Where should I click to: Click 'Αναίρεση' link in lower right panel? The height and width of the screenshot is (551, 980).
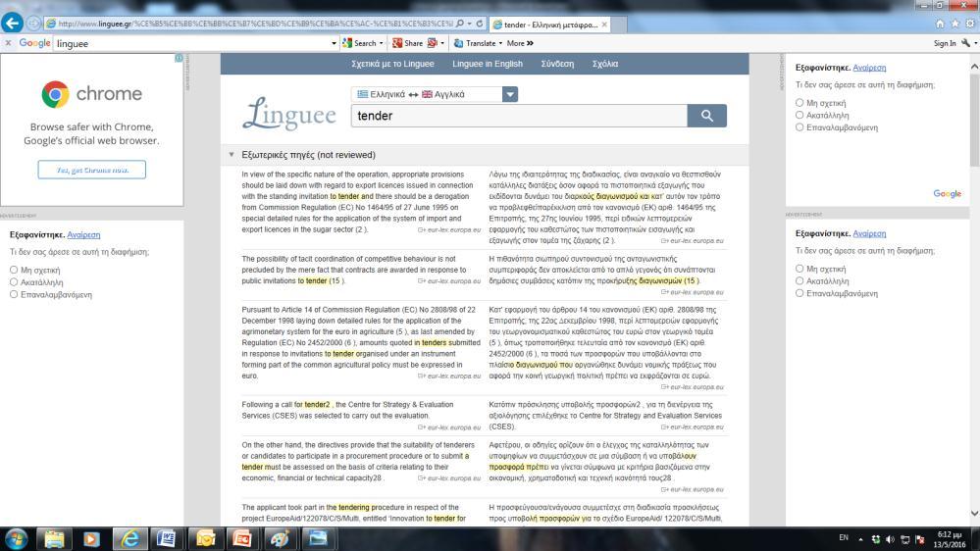point(869,233)
